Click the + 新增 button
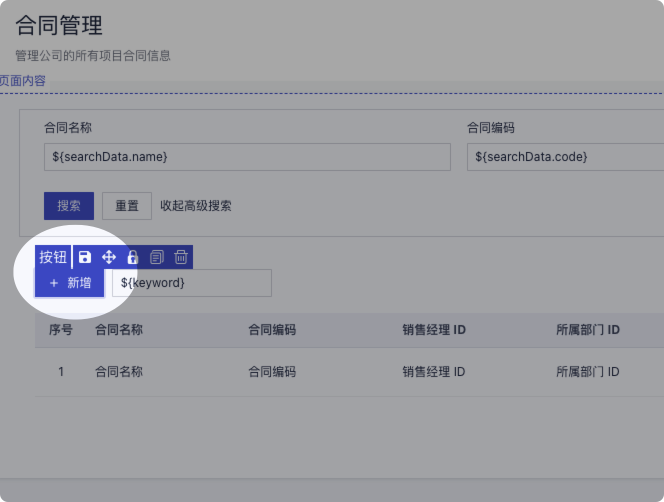The width and height of the screenshot is (664, 502). click(69, 283)
